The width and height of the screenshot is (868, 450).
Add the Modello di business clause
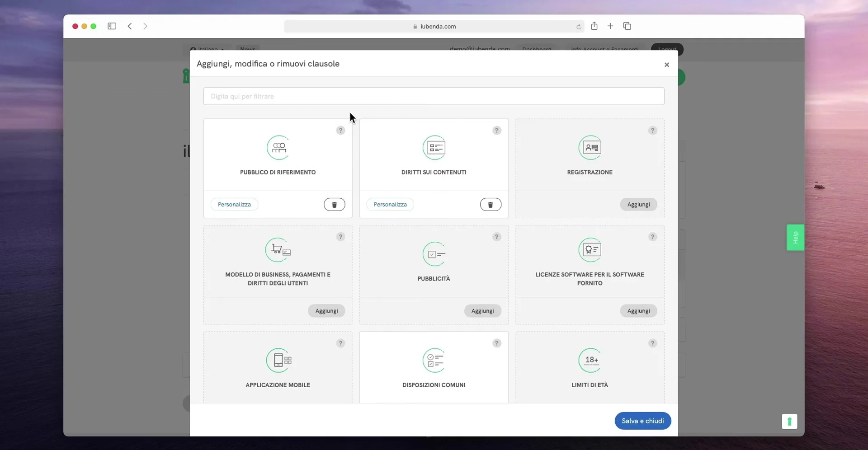point(326,311)
